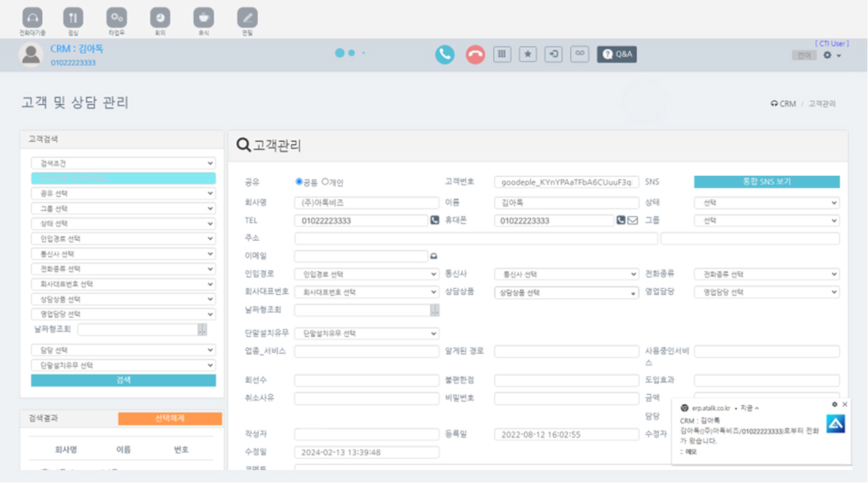
Task: Click the 통합 SNS 보기 button
Action: point(766,182)
